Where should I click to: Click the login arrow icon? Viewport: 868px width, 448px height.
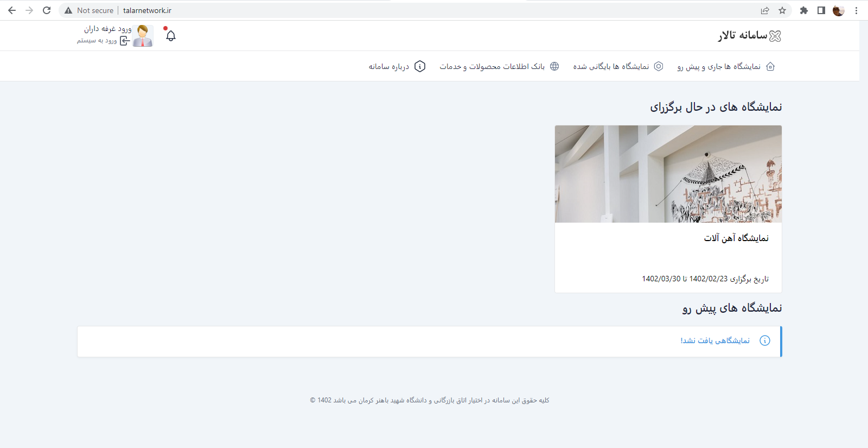[x=125, y=41]
